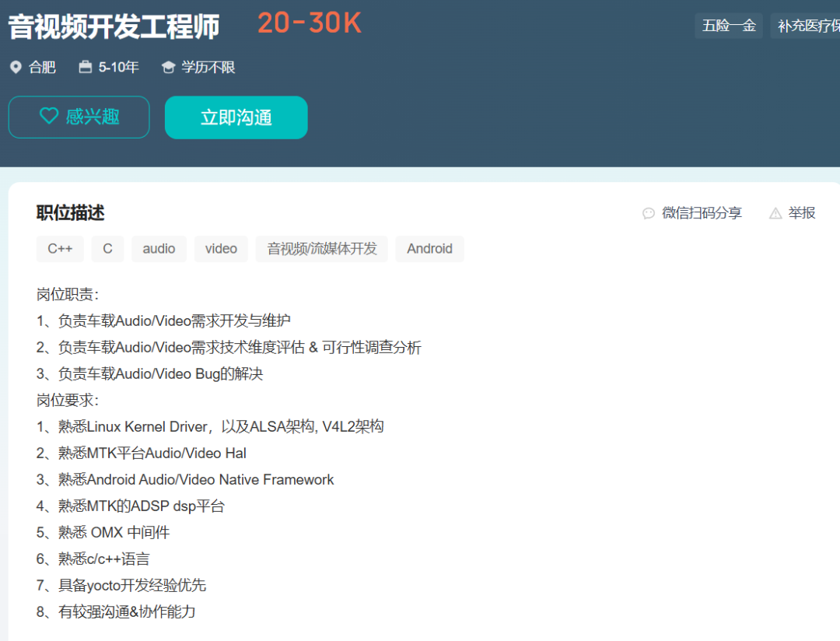Choose the video skill tag

tap(221, 249)
